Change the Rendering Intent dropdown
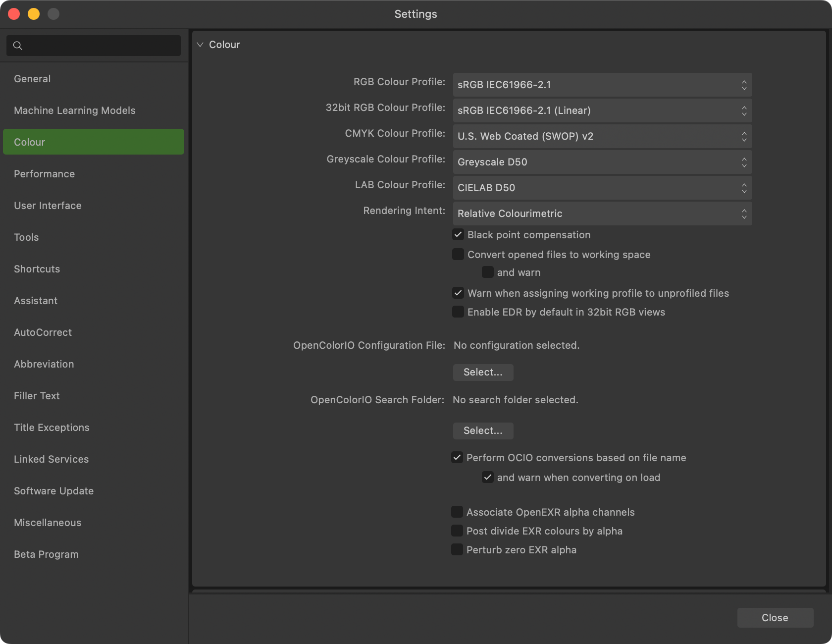 tap(602, 214)
